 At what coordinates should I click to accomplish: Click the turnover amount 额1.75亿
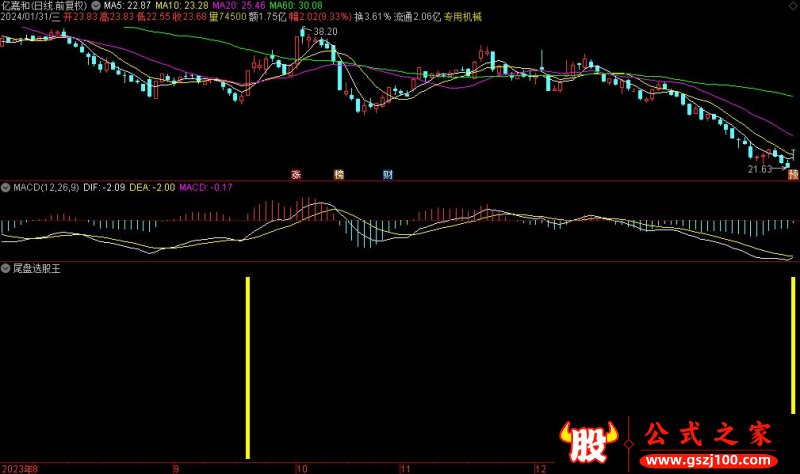[267, 17]
